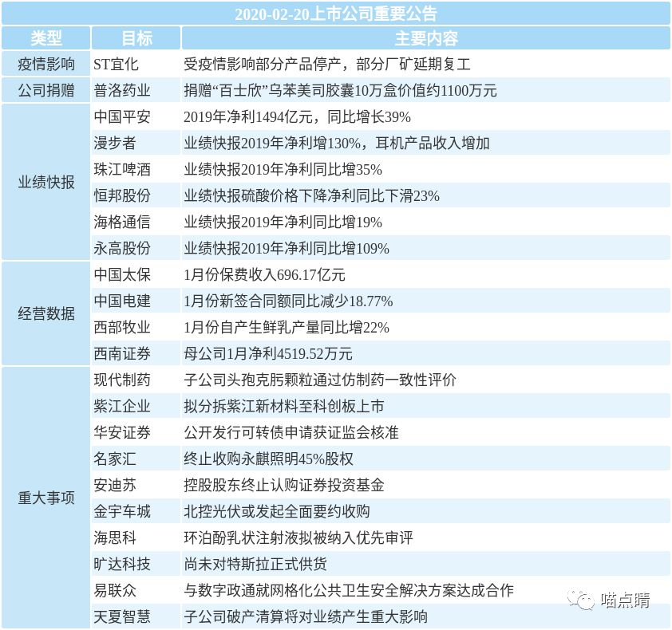Select the 类型 column header
The width and height of the screenshot is (672, 630).
(x=45, y=38)
